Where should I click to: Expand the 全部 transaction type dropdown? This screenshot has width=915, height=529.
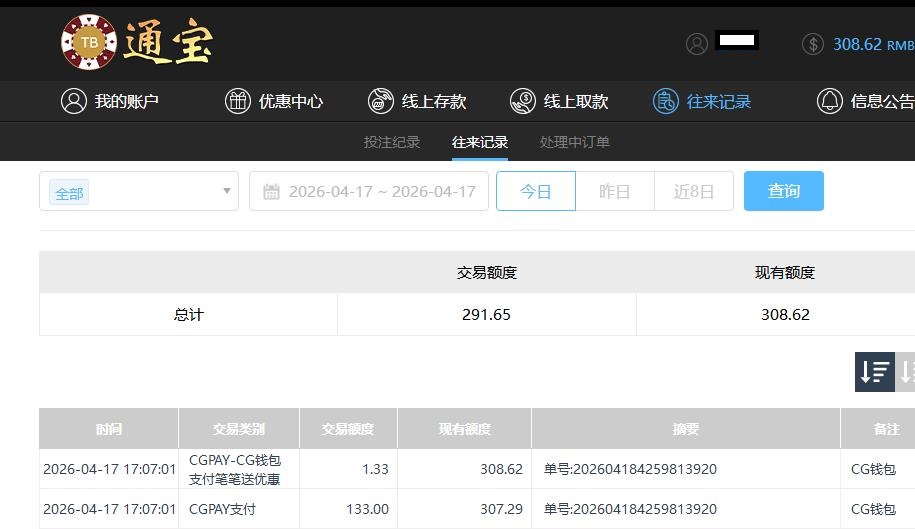click(139, 192)
